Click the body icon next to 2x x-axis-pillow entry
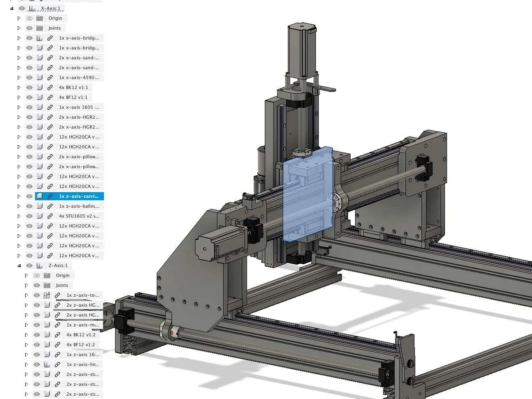Image resolution: width=532 pixels, height=399 pixels. click(x=39, y=156)
